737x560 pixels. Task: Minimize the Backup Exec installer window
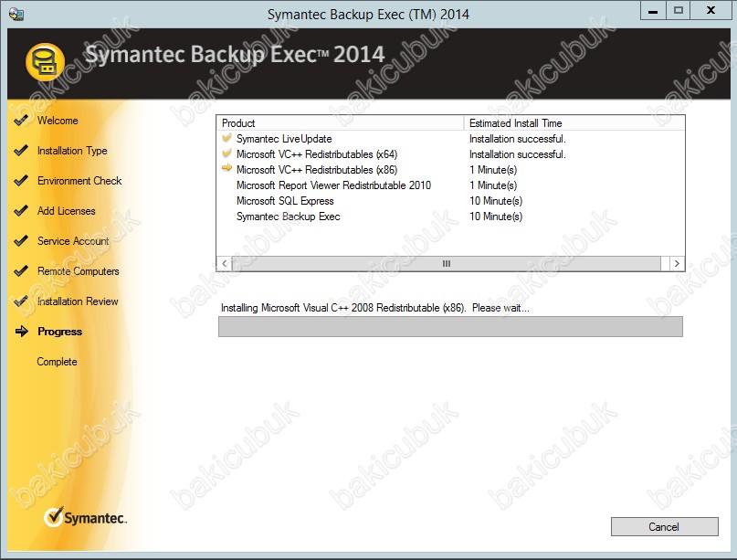pos(653,10)
